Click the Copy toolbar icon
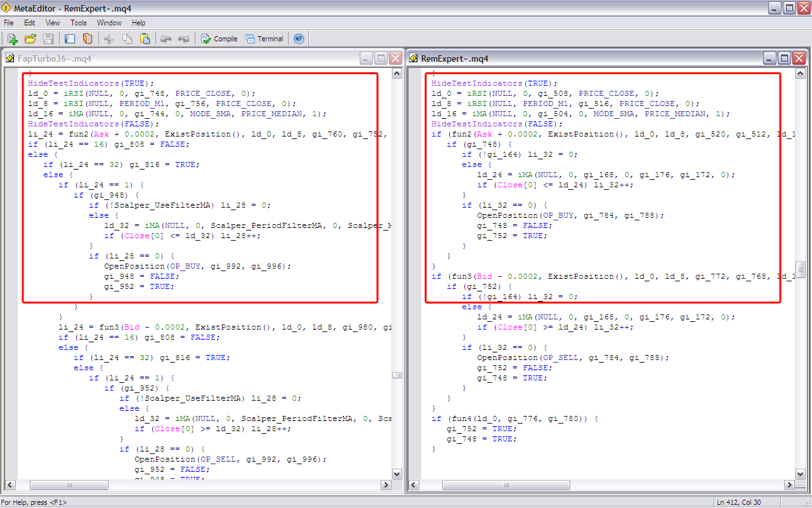812x508 pixels. point(127,39)
